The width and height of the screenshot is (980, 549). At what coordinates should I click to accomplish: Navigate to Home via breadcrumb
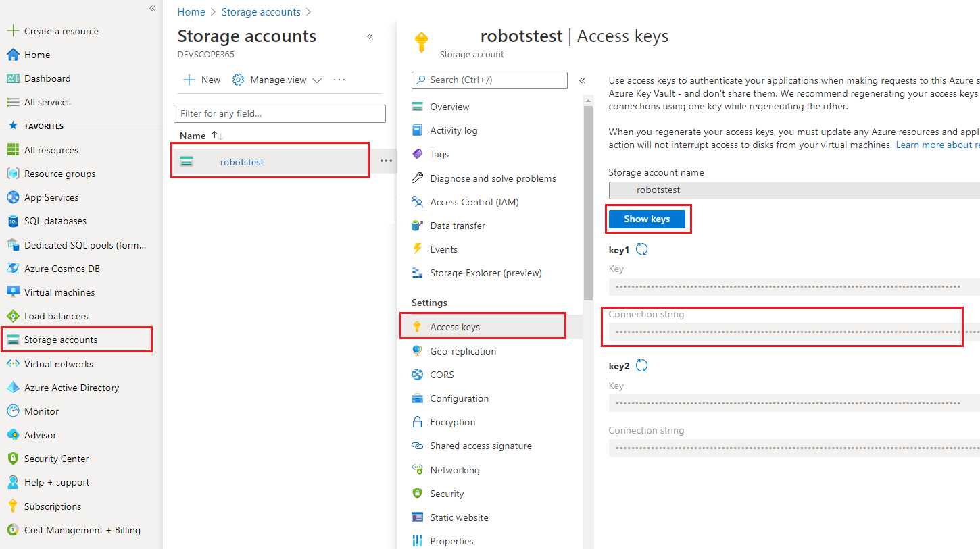191,11
